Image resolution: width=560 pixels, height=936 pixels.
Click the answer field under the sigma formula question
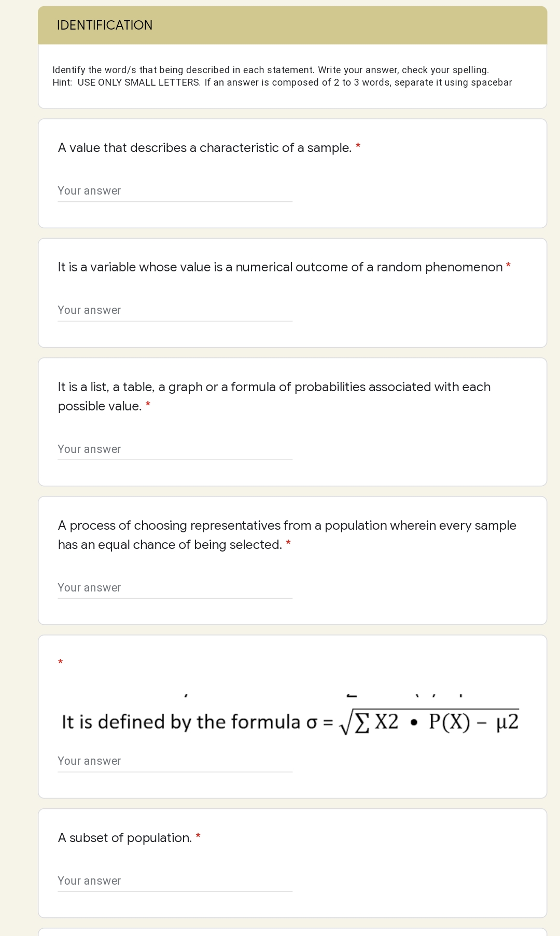[x=175, y=762]
